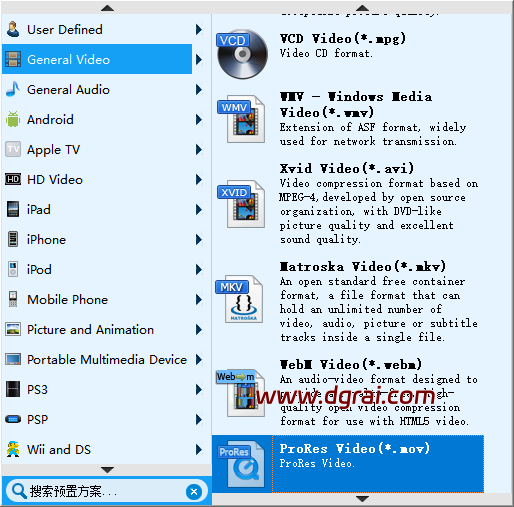
Task: Expand the iPod submenu arrow
Action: 199,269
